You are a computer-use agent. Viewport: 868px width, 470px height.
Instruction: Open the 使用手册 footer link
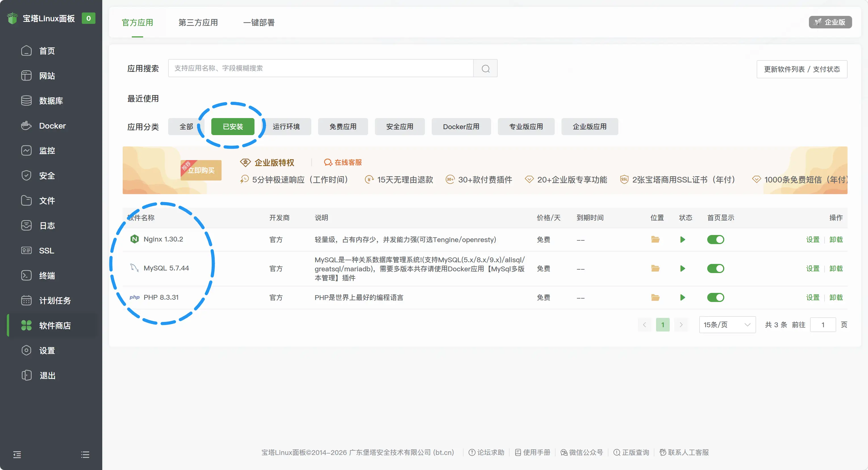pos(533,452)
